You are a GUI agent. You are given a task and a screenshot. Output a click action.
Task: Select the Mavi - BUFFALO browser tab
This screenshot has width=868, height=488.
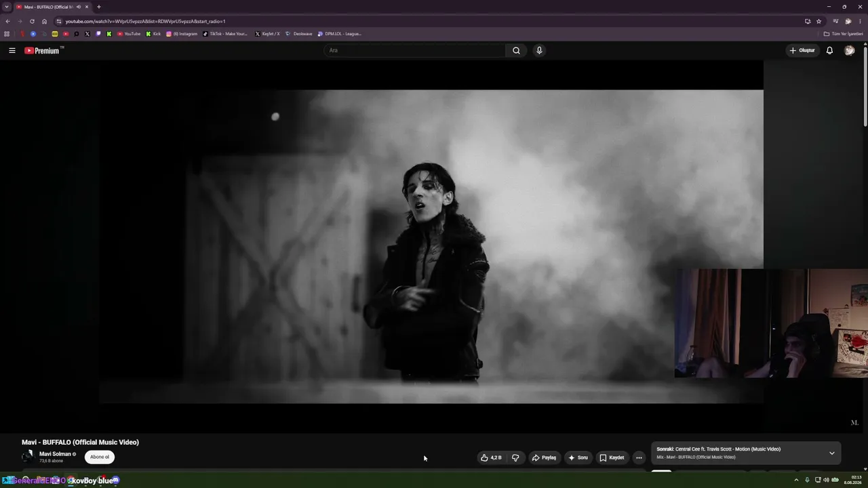point(53,7)
